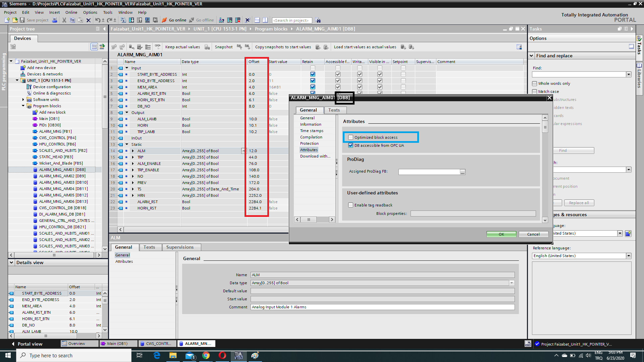Screen dimensions: 644x362
Task: Click the Download to device icon
Action: pyautogui.click(x=131, y=20)
